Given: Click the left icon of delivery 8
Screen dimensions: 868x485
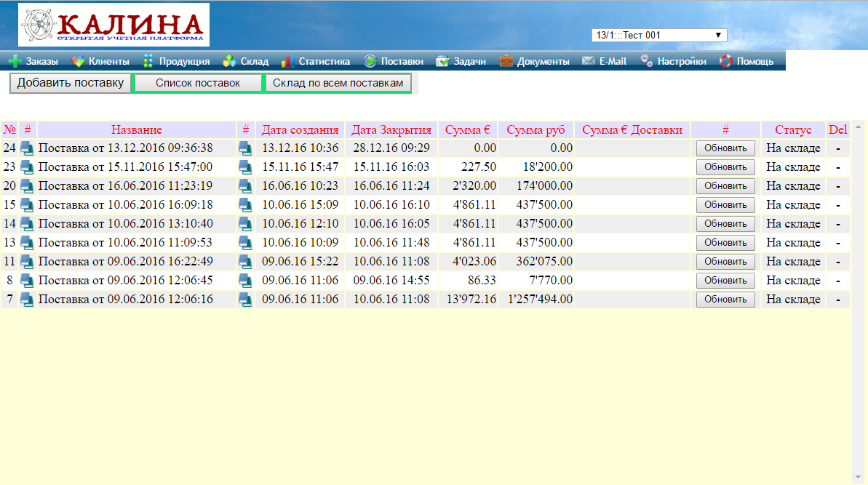Looking at the screenshot, I should point(27,281).
